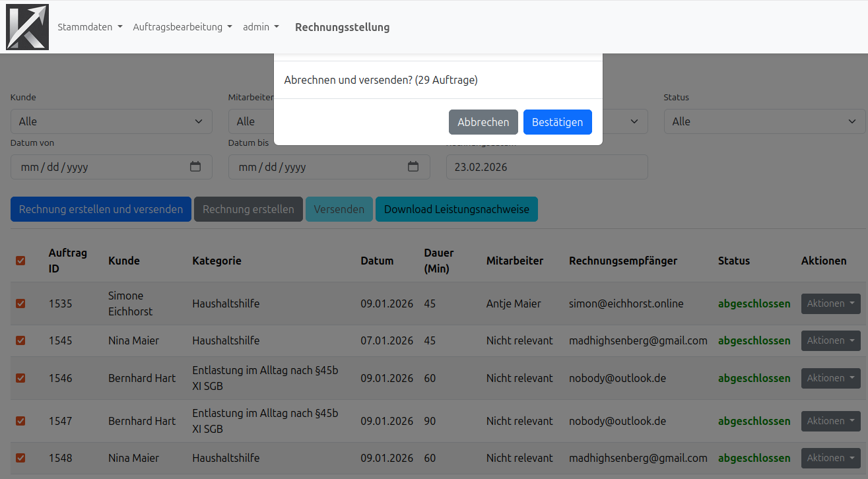
Task: Uncheck the checkbox for order 1535
Action: pyautogui.click(x=20, y=303)
